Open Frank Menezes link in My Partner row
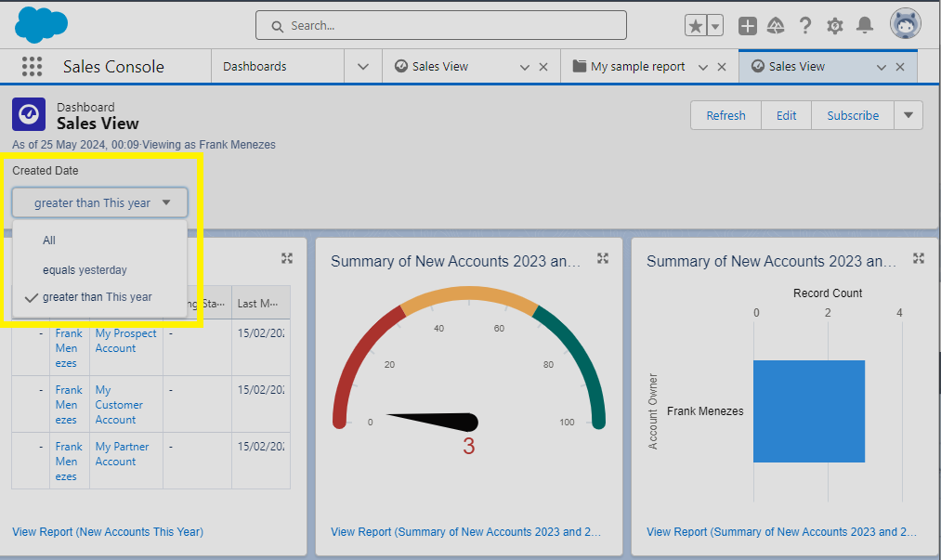The height and width of the screenshot is (560, 941). coord(69,462)
